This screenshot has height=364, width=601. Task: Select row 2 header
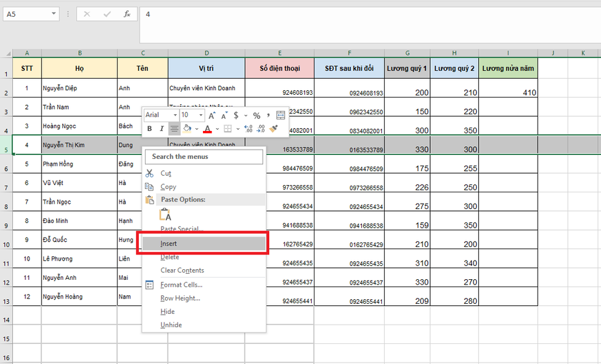pos(6,88)
